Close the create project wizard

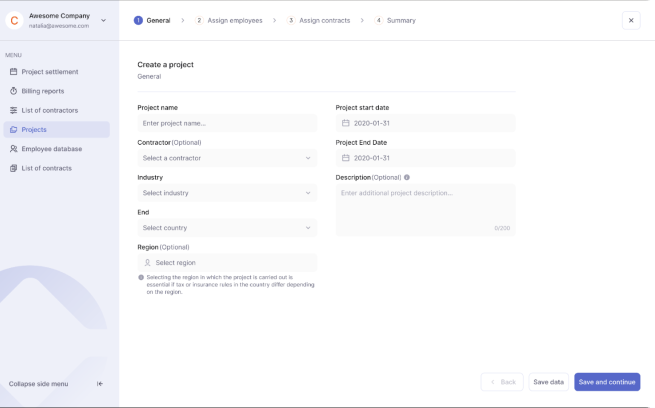point(631,20)
